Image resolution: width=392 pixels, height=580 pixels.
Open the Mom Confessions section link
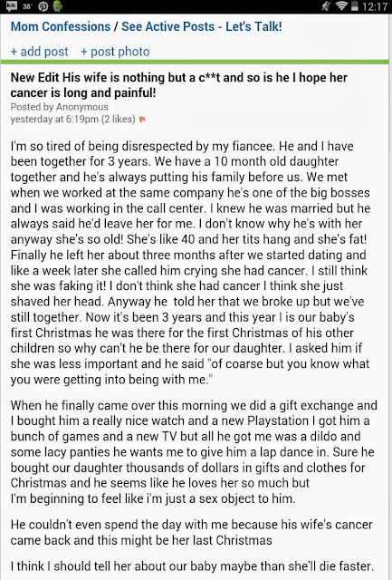(61, 26)
